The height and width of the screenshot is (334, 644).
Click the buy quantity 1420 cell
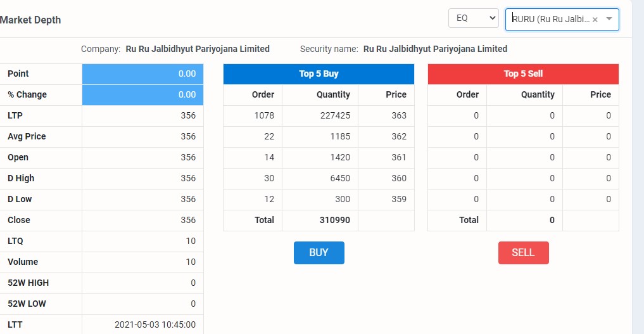coord(320,158)
